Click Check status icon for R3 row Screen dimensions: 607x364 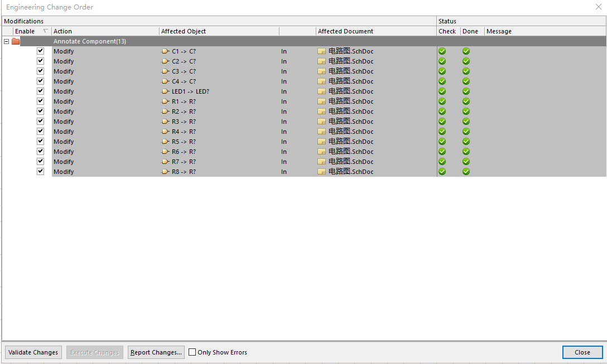click(x=442, y=122)
